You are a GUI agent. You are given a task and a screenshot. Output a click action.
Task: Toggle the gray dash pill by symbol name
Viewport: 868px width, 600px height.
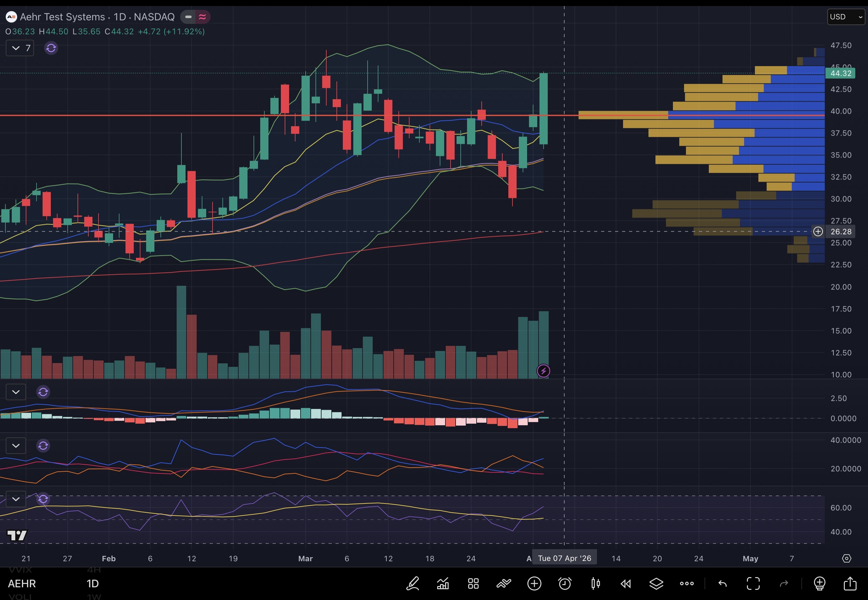point(188,17)
